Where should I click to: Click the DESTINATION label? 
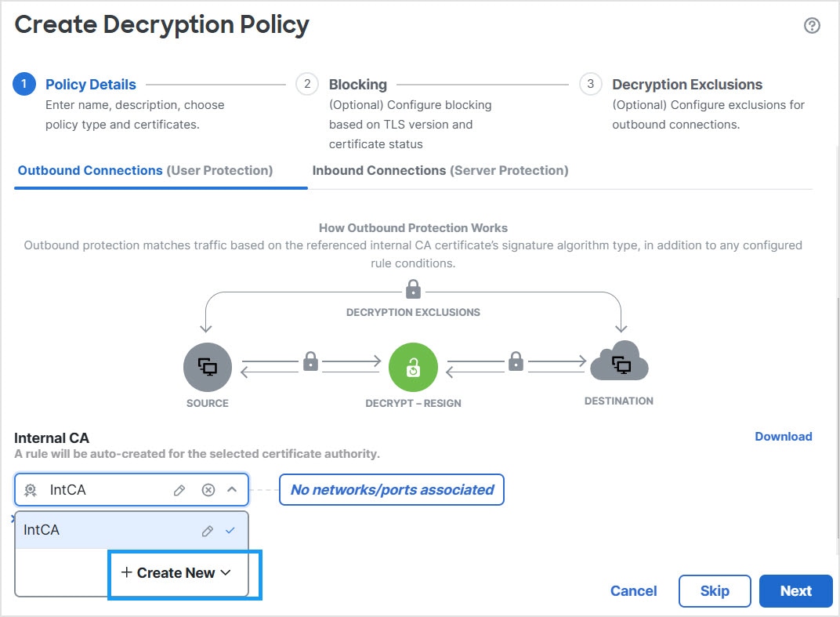[x=619, y=401]
